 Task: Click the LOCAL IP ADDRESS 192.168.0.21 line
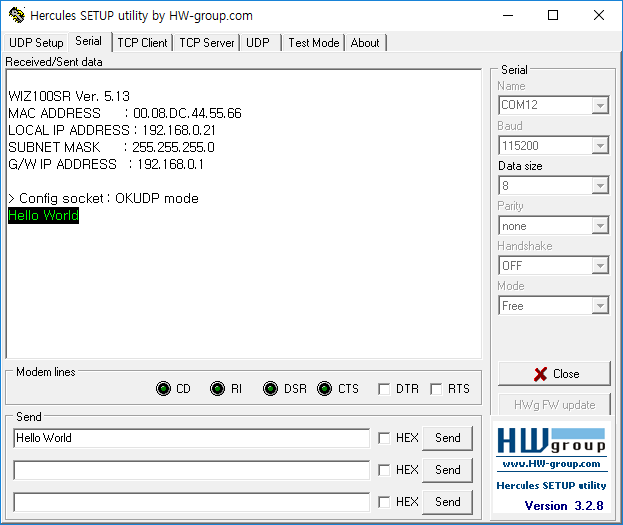pos(112,130)
